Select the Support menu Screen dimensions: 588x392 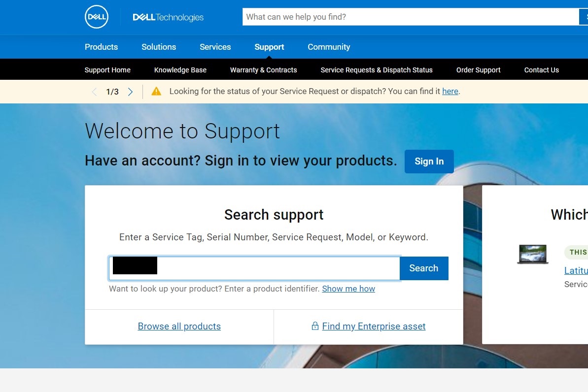pyautogui.click(x=269, y=47)
